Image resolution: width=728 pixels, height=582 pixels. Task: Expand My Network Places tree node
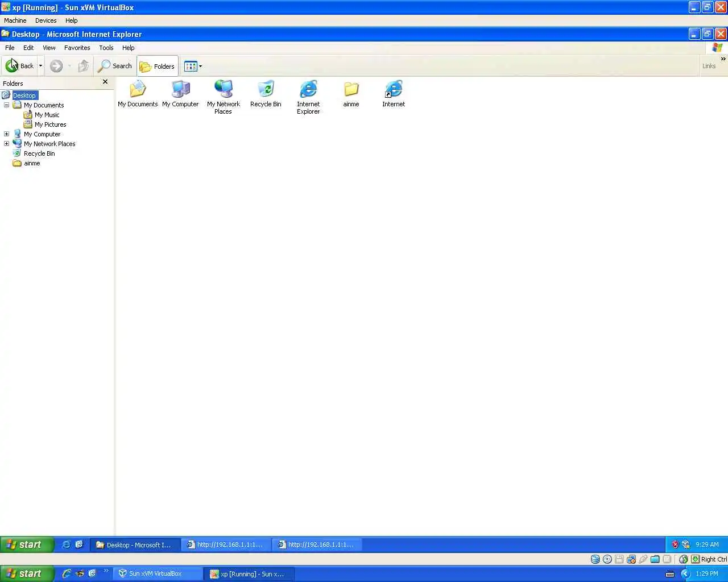tap(6, 144)
